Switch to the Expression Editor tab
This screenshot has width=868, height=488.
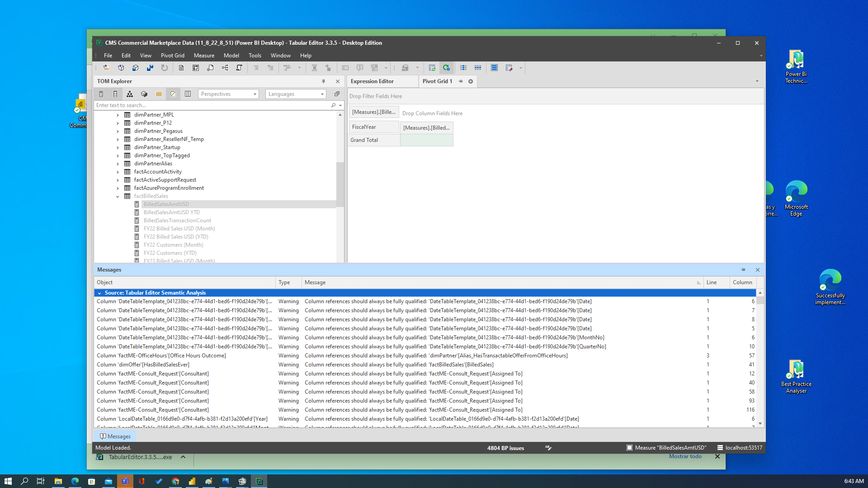[x=372, y=81]
